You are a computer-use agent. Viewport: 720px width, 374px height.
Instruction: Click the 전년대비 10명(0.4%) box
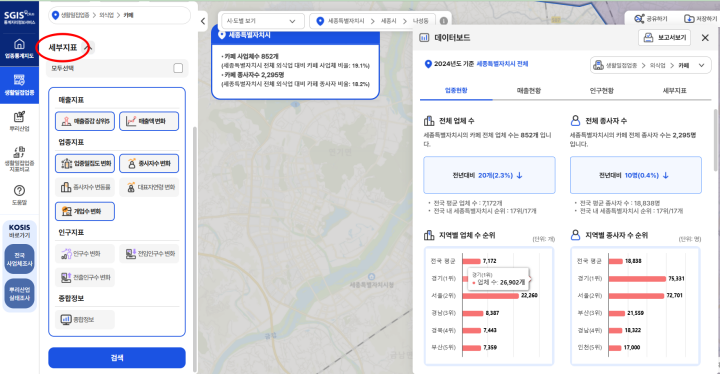(636, 175)
